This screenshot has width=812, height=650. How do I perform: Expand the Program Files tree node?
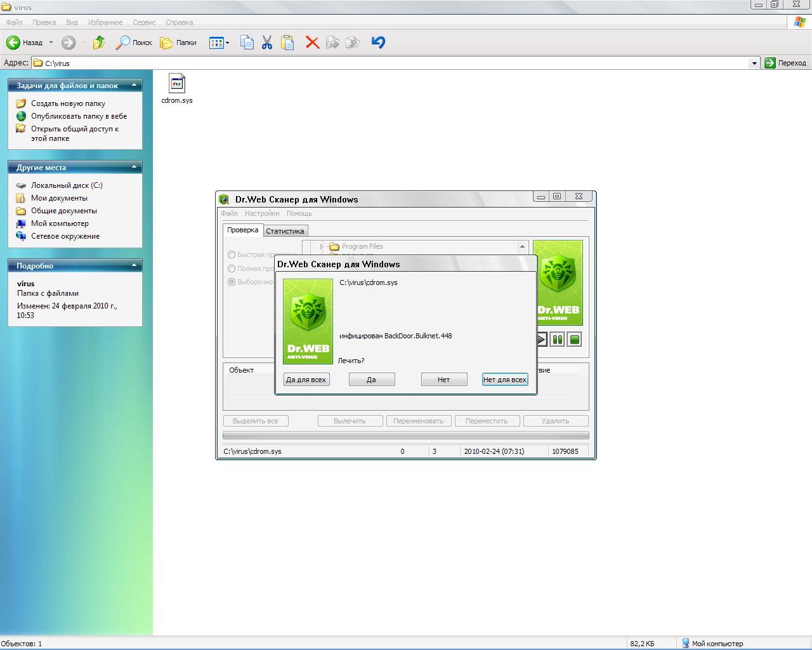pos(322,246)
